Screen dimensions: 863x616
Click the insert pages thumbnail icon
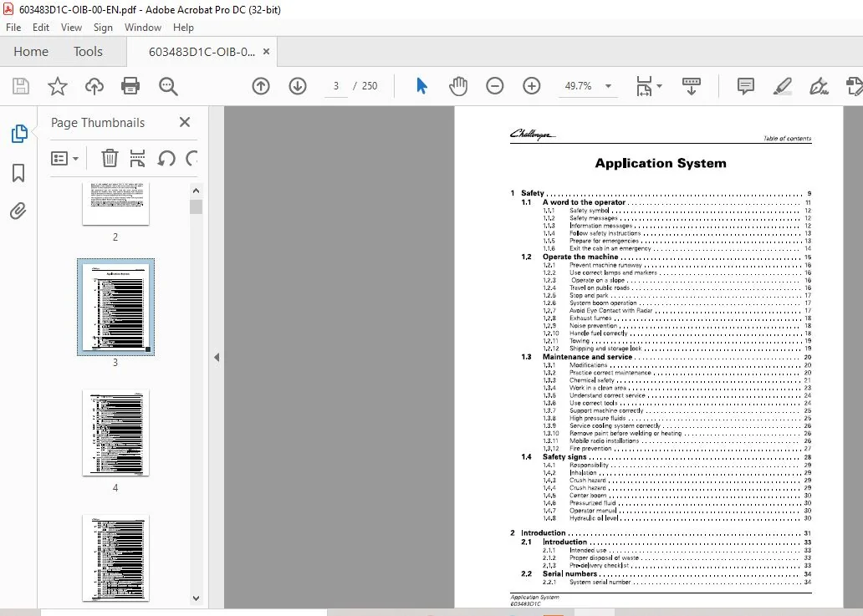tap(138, 159)
